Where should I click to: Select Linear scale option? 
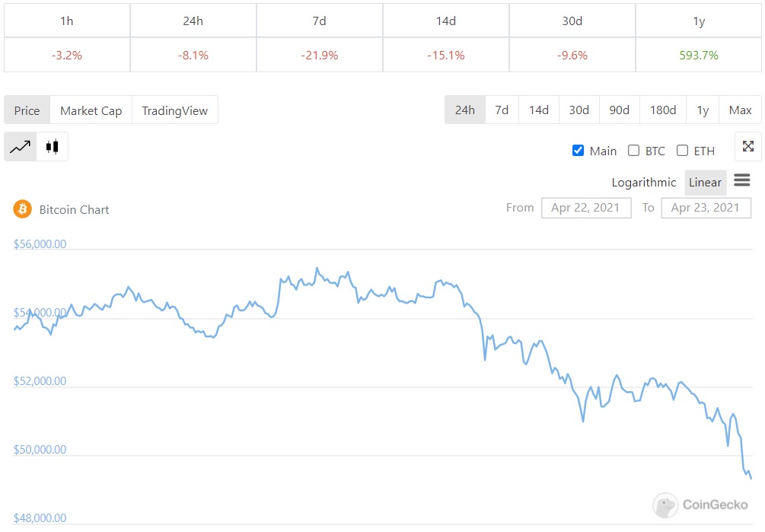point(705,183)
